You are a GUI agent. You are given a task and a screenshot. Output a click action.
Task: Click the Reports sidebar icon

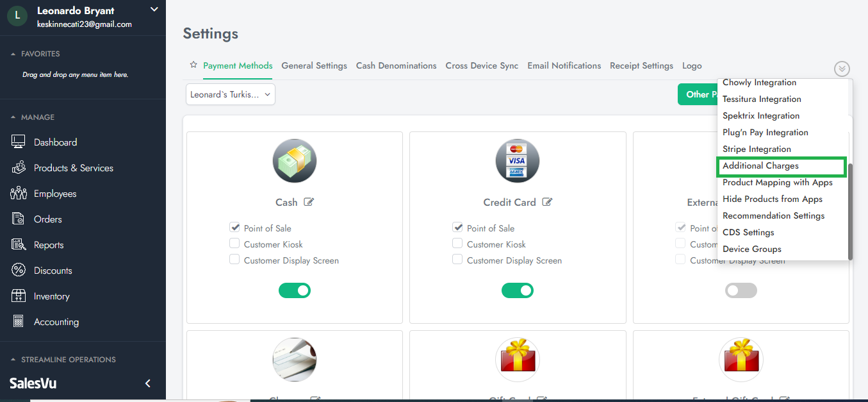click(19, 245)
